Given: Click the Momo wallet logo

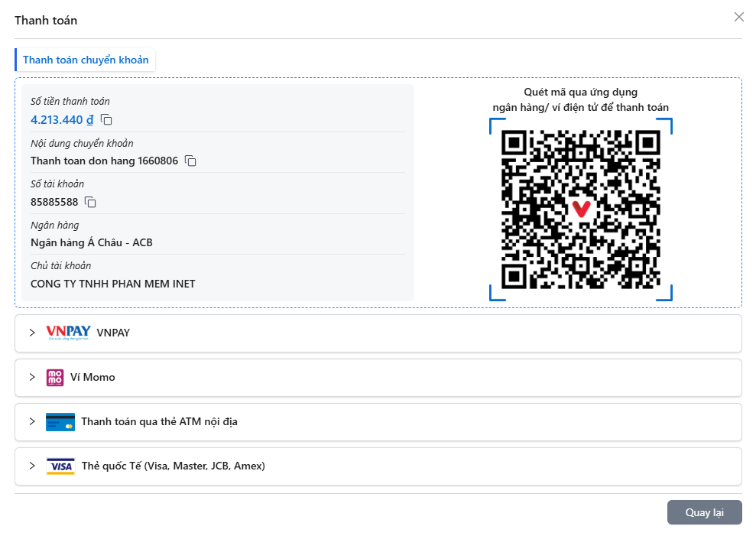Looking at the screenshot, I should (x=55, y=377).
